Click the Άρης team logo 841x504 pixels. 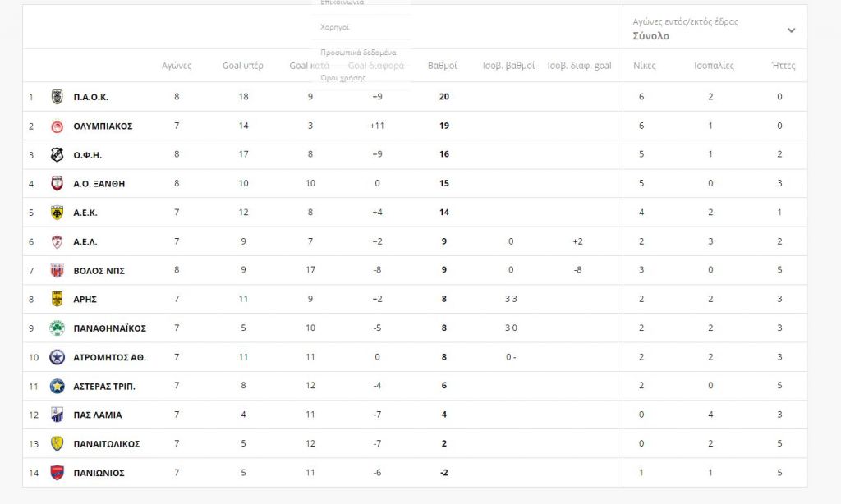pos(57,300)
